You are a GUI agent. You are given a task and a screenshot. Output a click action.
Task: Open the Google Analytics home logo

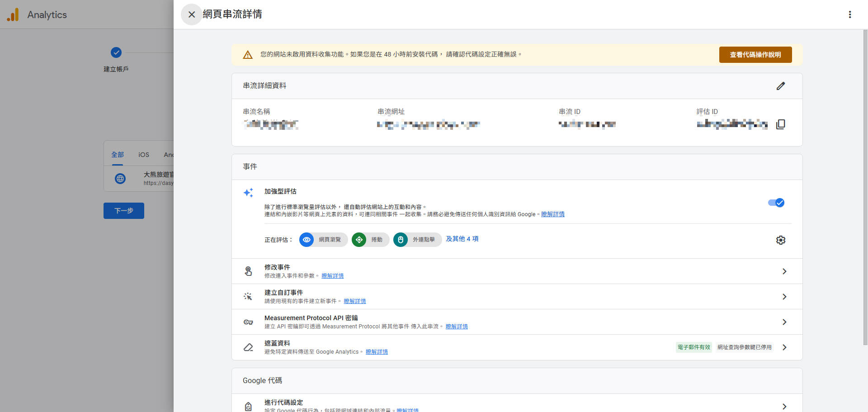tap(14, 14)
